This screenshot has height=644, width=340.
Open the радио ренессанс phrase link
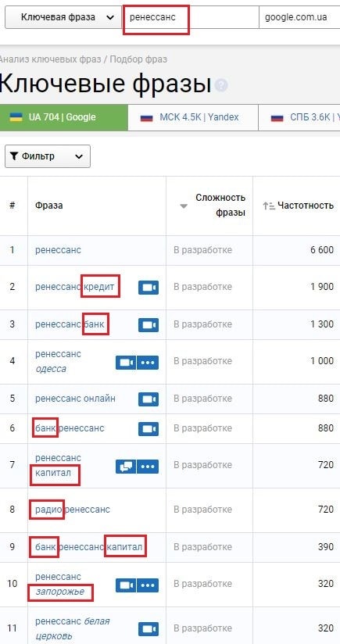73,510
